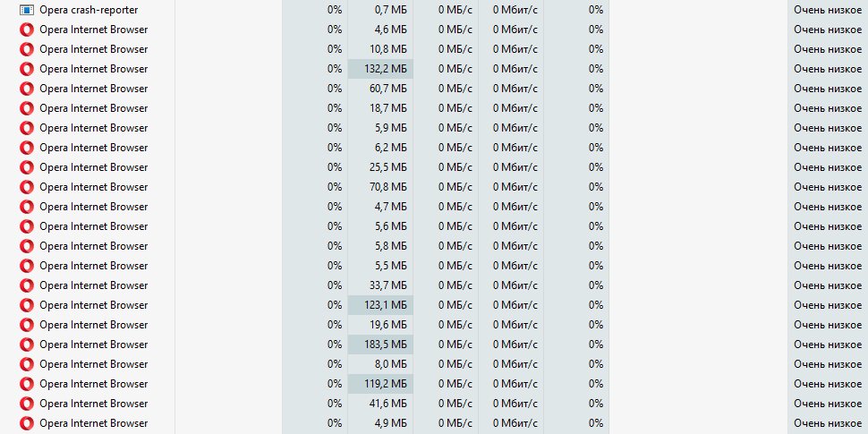Click Opera icon of 41,6 МБ process
The height and width of the screenshot is (434, 868).
pos(27,404)
